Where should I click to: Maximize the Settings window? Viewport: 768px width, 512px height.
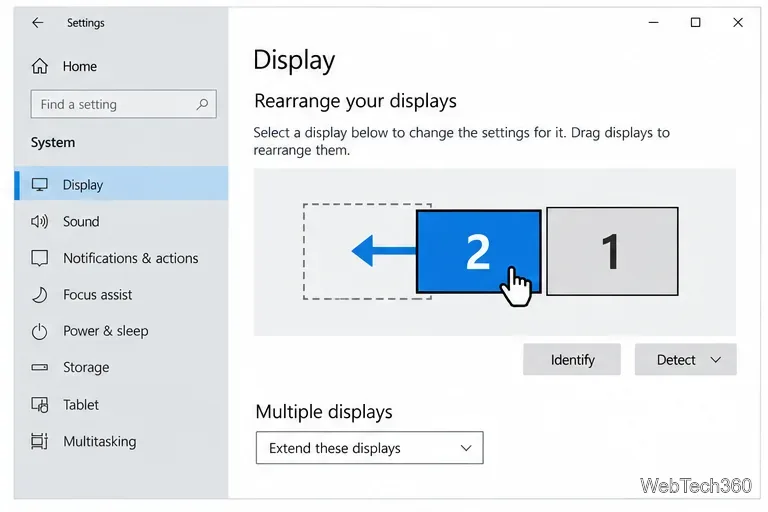696,23
